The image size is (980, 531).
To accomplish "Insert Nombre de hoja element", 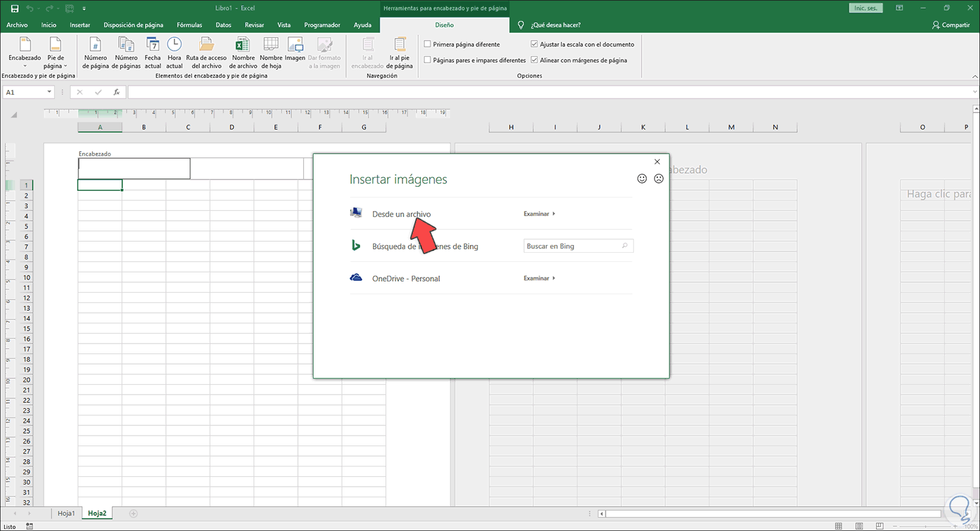I will point(271,52).
